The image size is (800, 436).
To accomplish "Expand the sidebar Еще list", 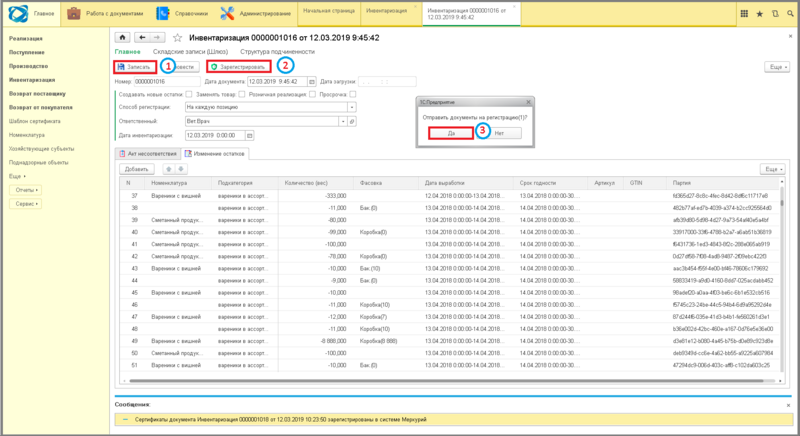I will [17, 176].
